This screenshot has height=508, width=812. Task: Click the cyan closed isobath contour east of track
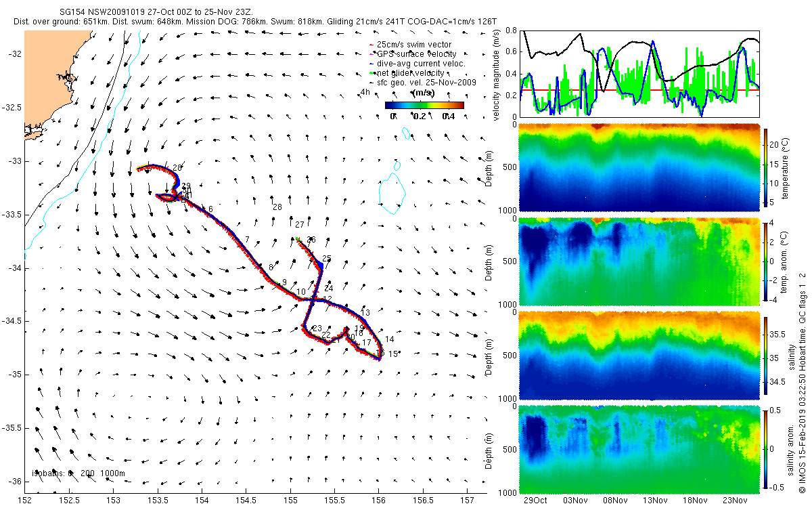[390, 192]
